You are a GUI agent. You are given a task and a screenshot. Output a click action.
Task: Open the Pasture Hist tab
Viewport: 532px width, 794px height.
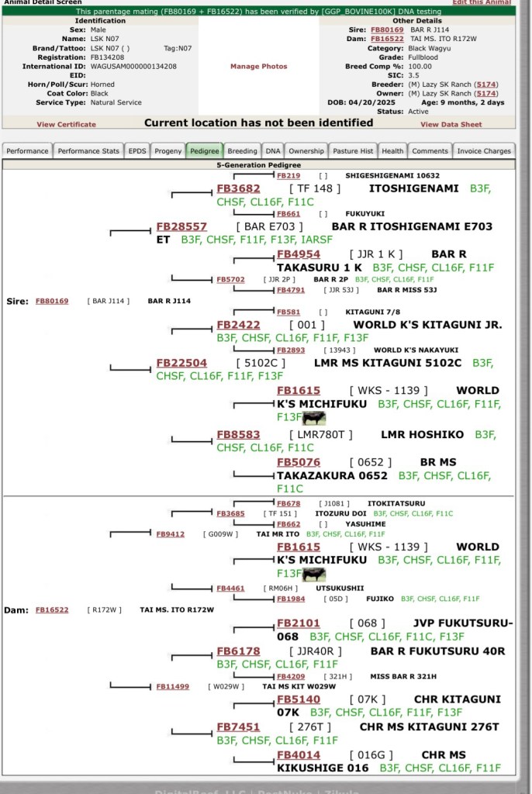[353, 151]
